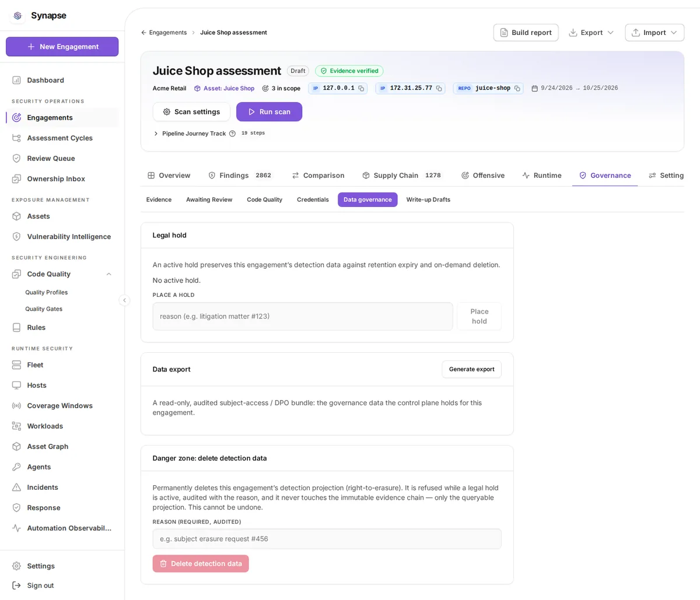This screenshot has width=700, height=600.
Task: Click the Evidence verified badge
Action: (x=349, y=71)
